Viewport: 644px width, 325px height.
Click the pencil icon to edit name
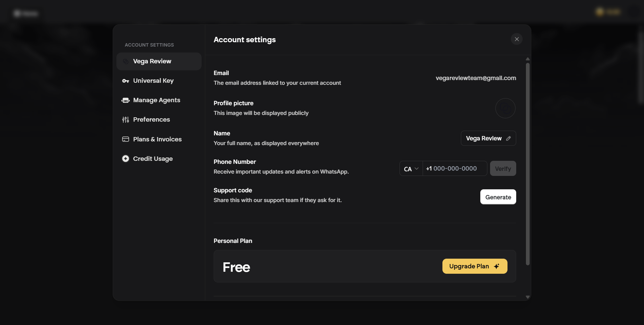point(508,138)
